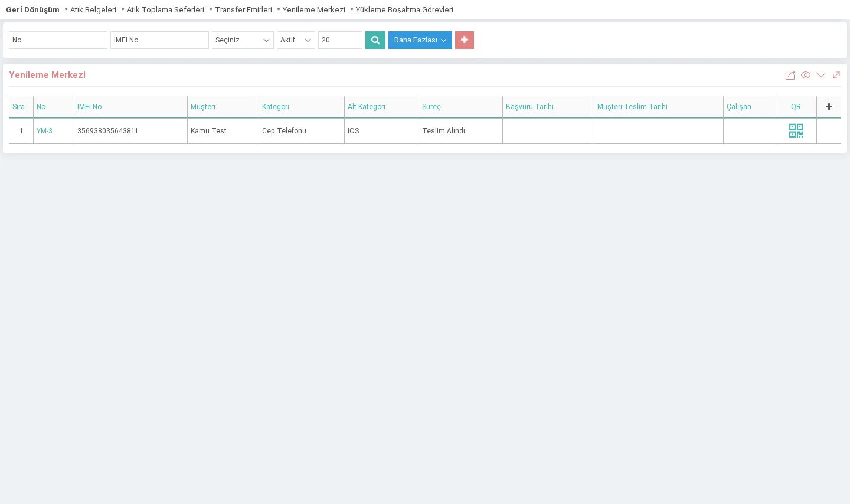This screenshot has width=850, height=504.
Task: Open the export icon in Yenileme Merkezi panel
Action: [x=790, y=75]
